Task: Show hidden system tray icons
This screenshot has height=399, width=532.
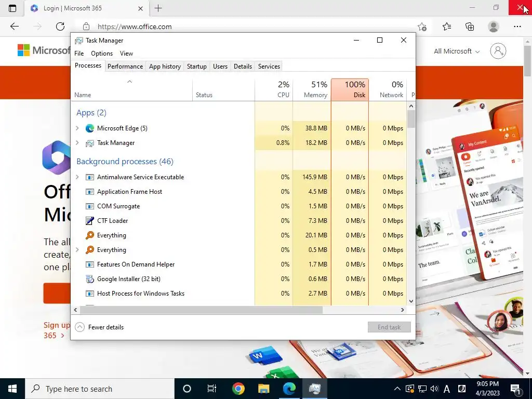Action: [x=397, y=389]
